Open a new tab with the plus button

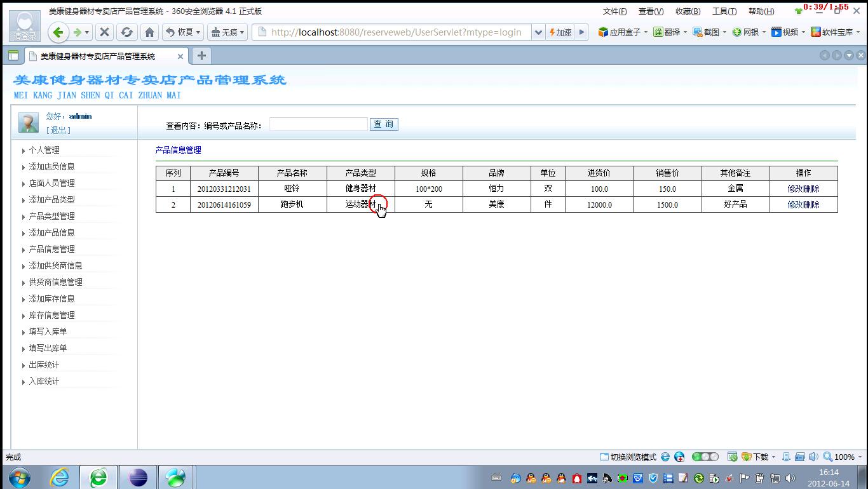[x=201, y=56]
